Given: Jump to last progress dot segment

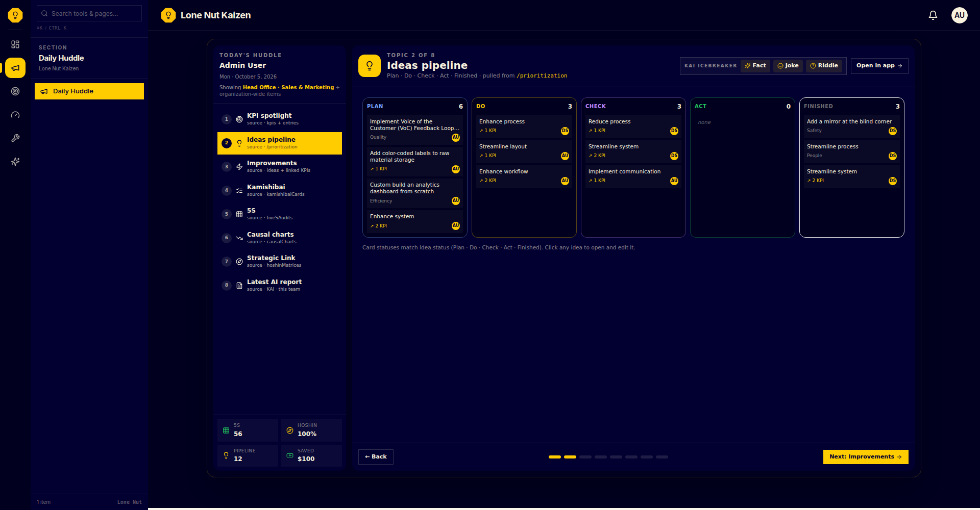Looking at the screenshot, I should click(x=662, y=457).
